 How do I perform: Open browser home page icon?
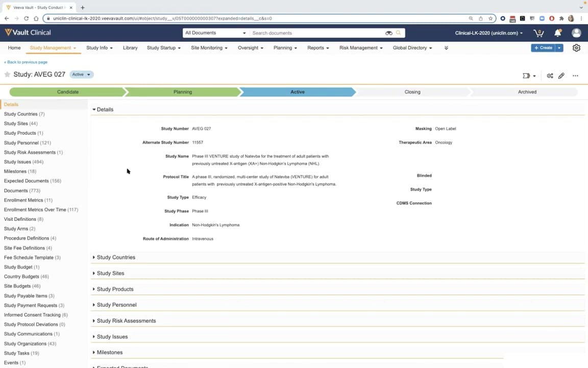click(x=36, y=18)
